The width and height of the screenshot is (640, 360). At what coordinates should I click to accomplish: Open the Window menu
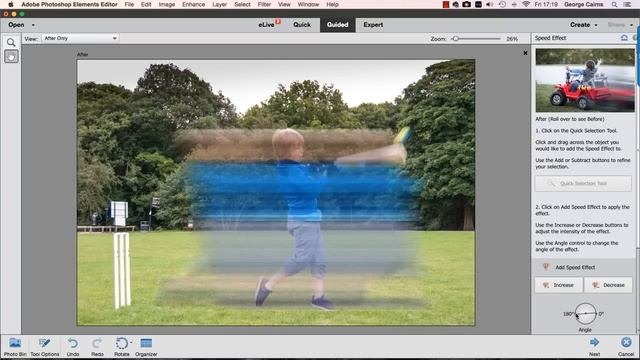[308, 4]
